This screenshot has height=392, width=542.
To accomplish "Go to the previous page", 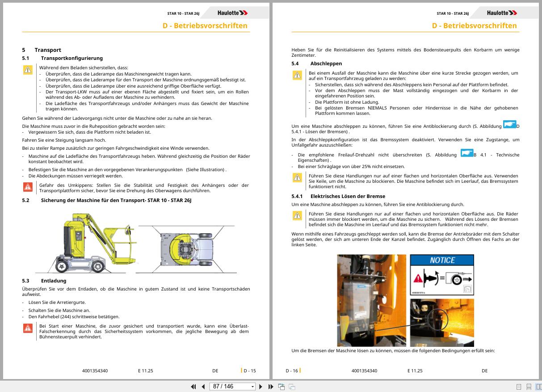I will (x=203, y=387).
